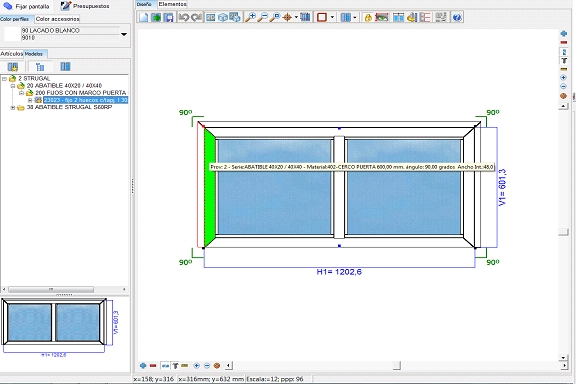Click the tree view icon in models panel
This screenshot has width=576, height=384.
tap(40, 67)
